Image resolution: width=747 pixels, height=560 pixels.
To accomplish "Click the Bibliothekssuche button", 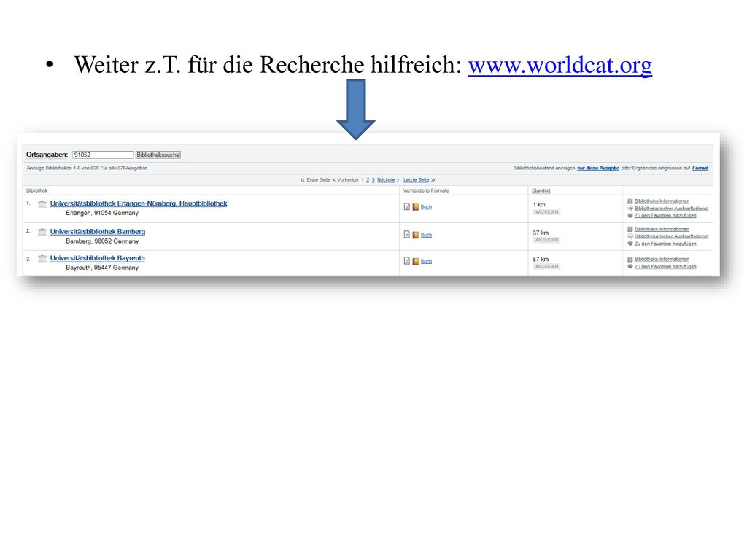I will (158, 155).
